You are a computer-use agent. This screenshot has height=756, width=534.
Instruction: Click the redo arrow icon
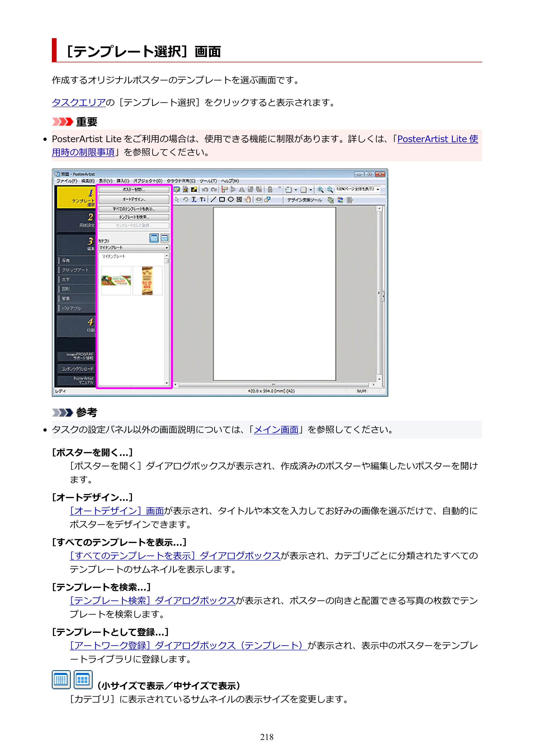(x=214, y=189)
